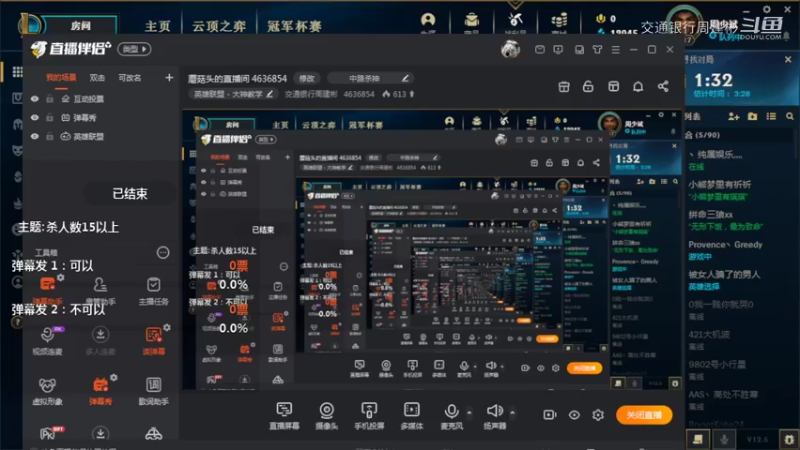The height and width of the screenshot is (450, 800).
Task: Open 冠军杯赛 tab in League client
Action: pyautogui.click(x=294, y=26)
